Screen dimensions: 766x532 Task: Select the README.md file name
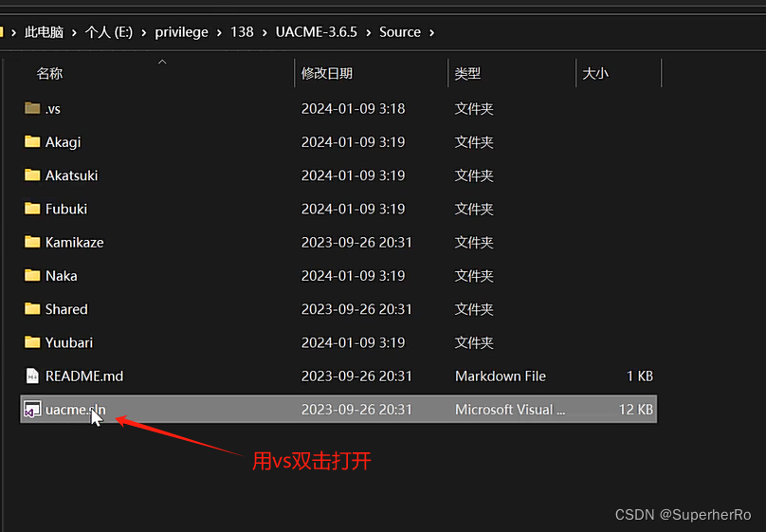[84, 376]
